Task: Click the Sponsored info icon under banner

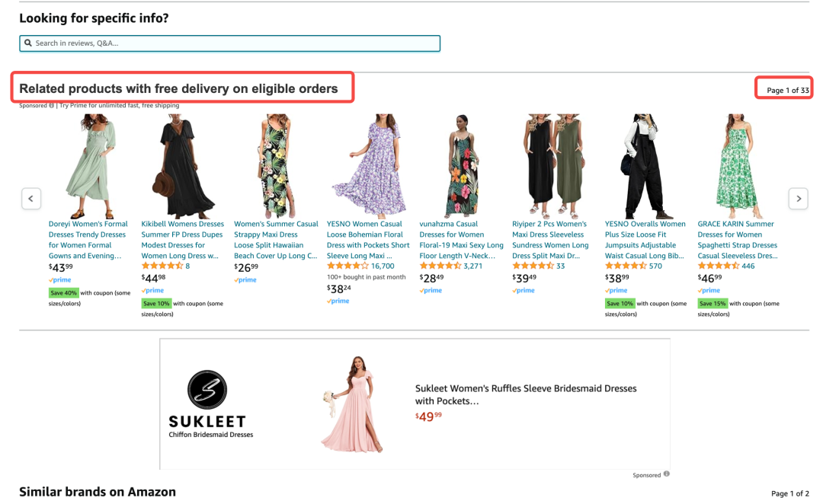Action: coord(667,474)
